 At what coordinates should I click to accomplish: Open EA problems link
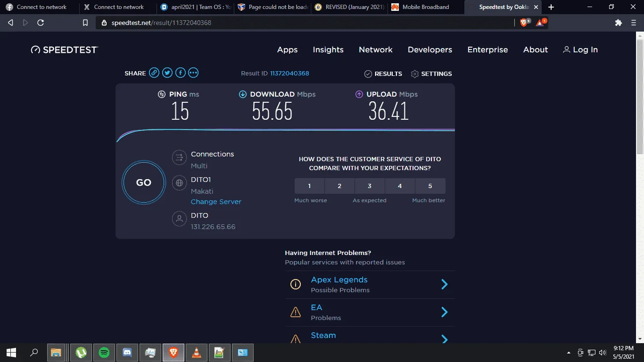316,307
